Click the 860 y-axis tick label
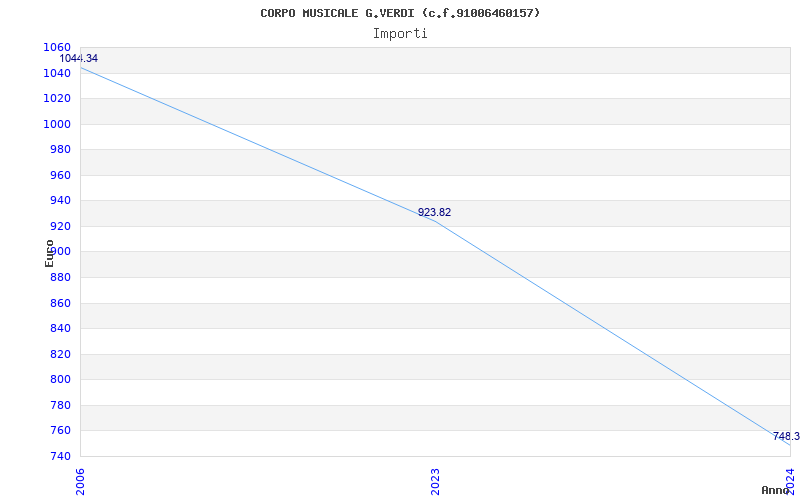 [60, 303]
